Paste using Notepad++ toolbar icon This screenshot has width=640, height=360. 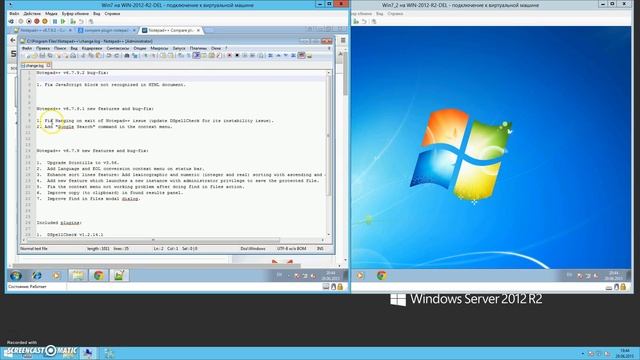point(99,55)
